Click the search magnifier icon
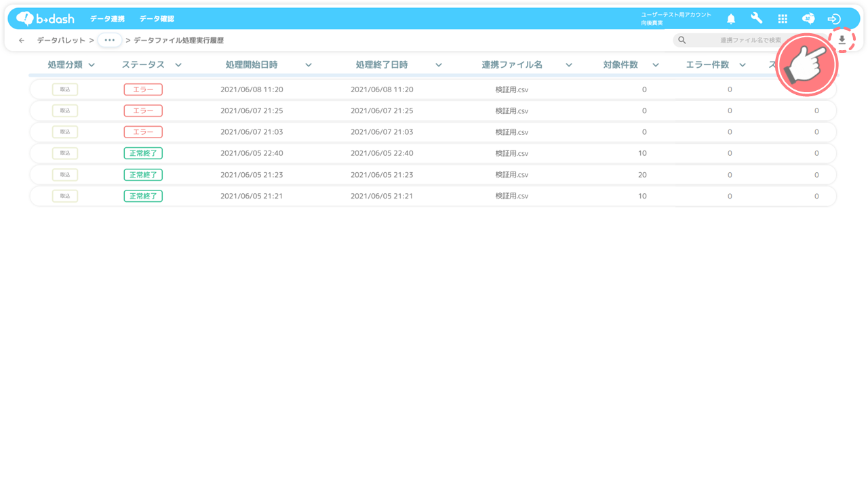 (x=682, y=40)
